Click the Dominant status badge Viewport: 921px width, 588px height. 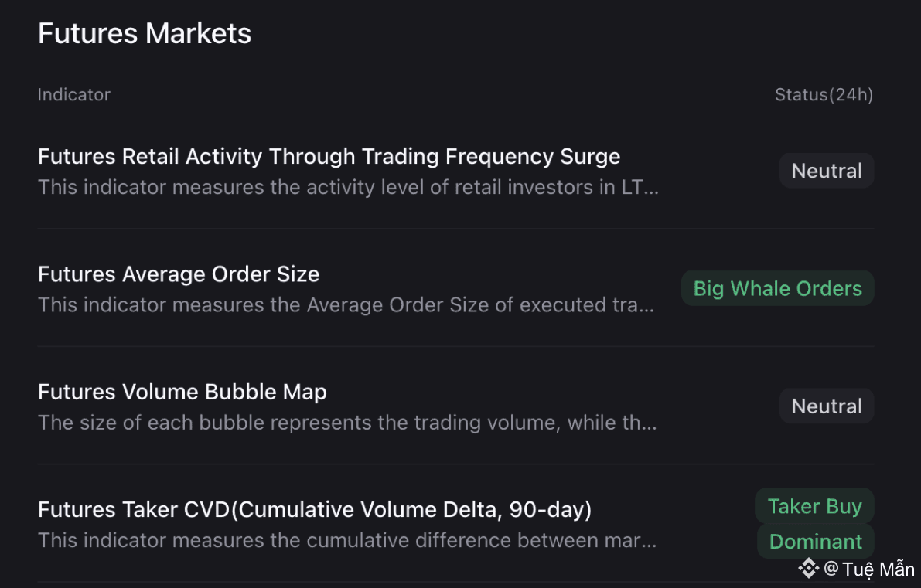point(815,542)
